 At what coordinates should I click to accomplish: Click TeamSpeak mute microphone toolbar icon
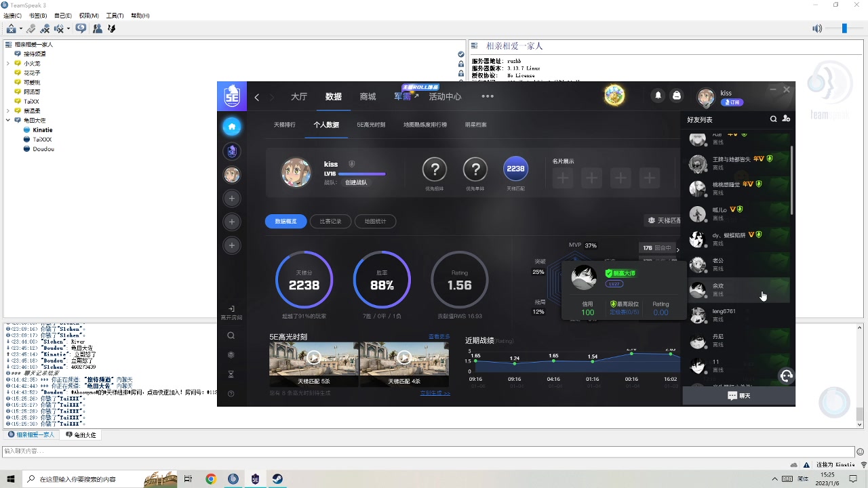tap(45, 28)
